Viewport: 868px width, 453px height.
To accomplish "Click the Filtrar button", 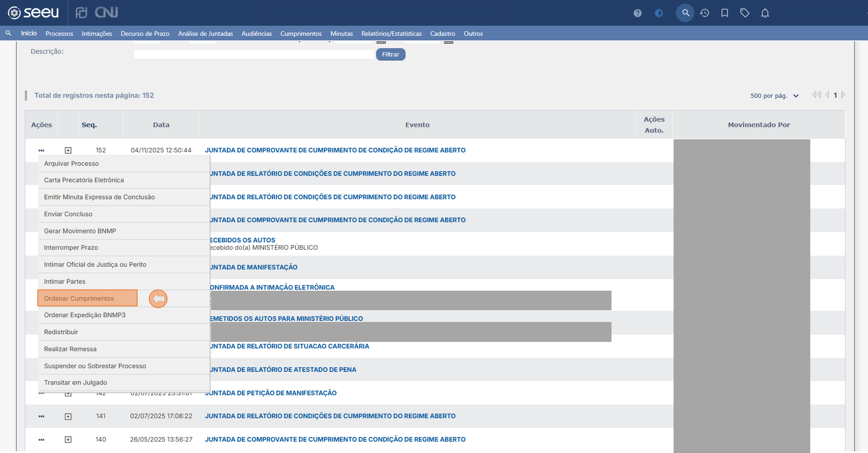I will coord(391,54).
